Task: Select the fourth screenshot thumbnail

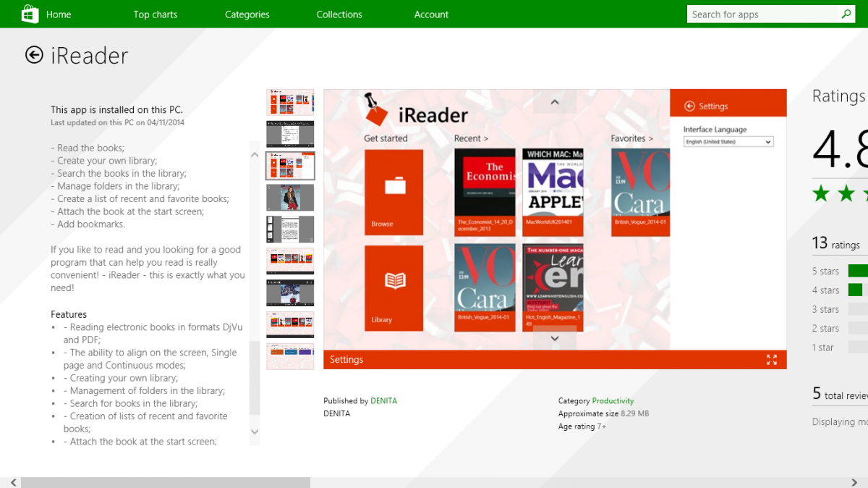Action: point(290,198)
